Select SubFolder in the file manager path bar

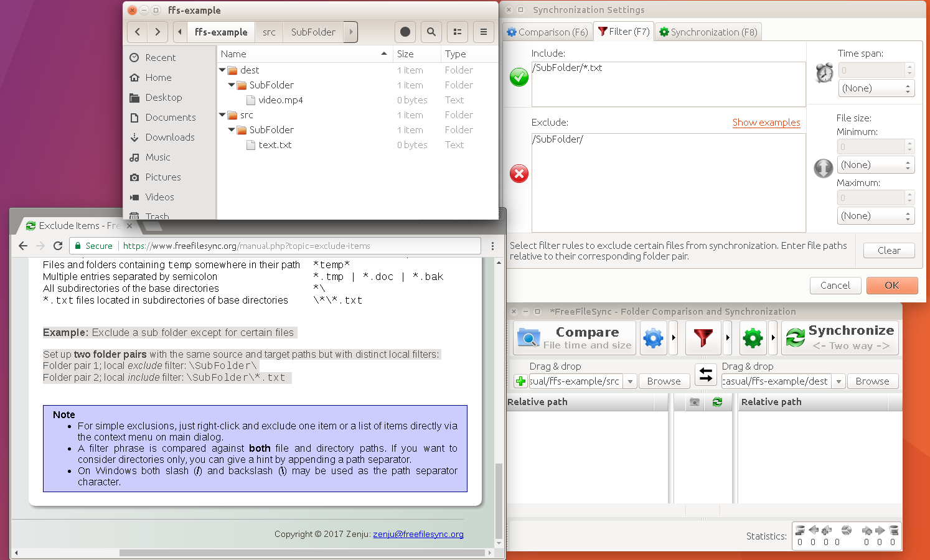click(x=313, y=32)
